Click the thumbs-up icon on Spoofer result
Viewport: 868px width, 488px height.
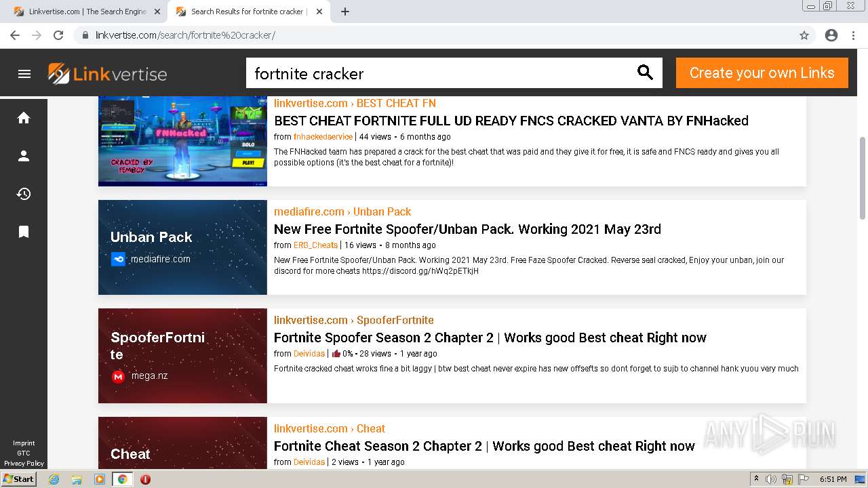[x=336, y=354]
